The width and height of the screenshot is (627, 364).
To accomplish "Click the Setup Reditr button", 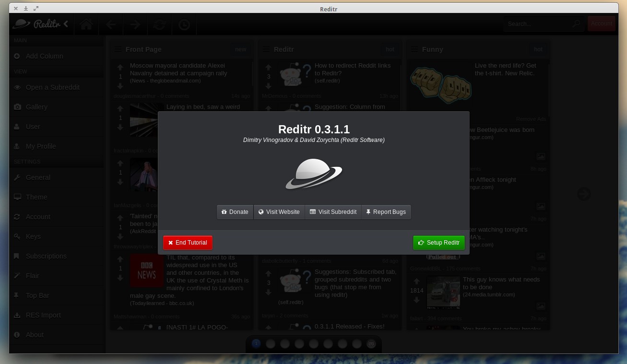I will (x=438, y=243).
